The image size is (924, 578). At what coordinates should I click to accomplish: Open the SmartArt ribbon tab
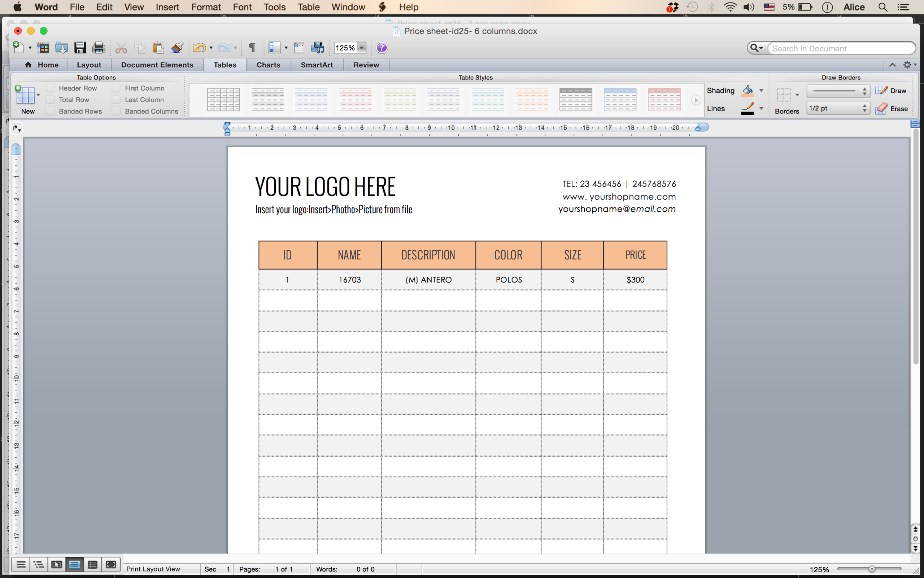[317, 65]
